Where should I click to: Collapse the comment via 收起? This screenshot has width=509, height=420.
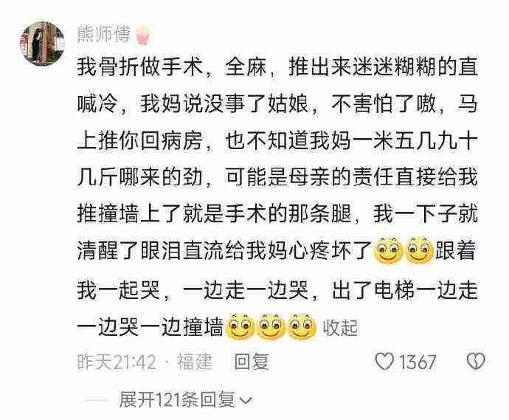340,328
